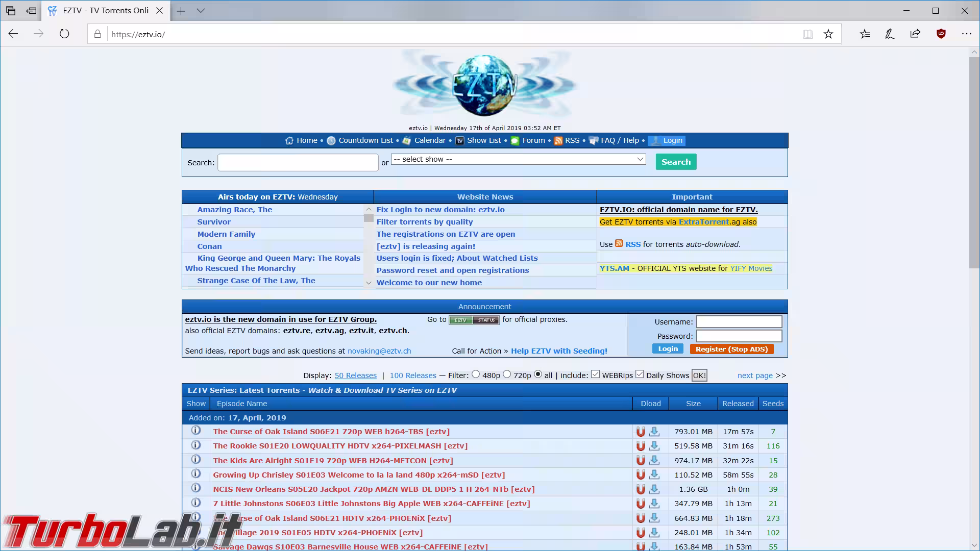Click the Airs today list scroll-up arrow
The width and height of the screenshot is (980, 551).
[369, 209]
